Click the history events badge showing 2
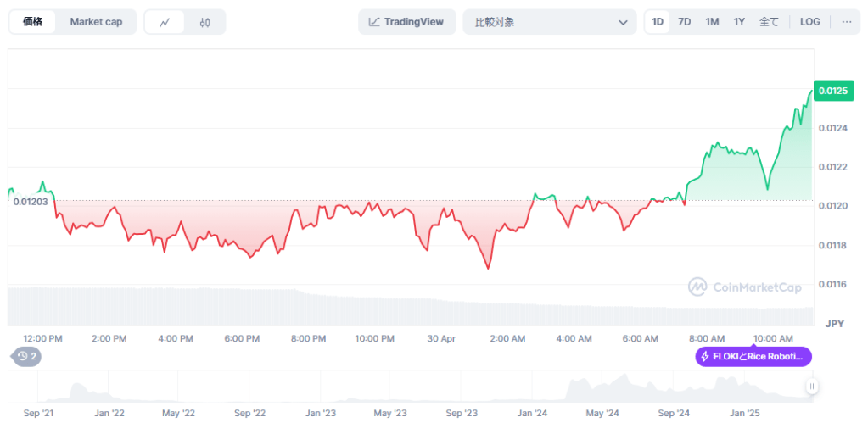 pyautogui.click(x=27, y=357)
